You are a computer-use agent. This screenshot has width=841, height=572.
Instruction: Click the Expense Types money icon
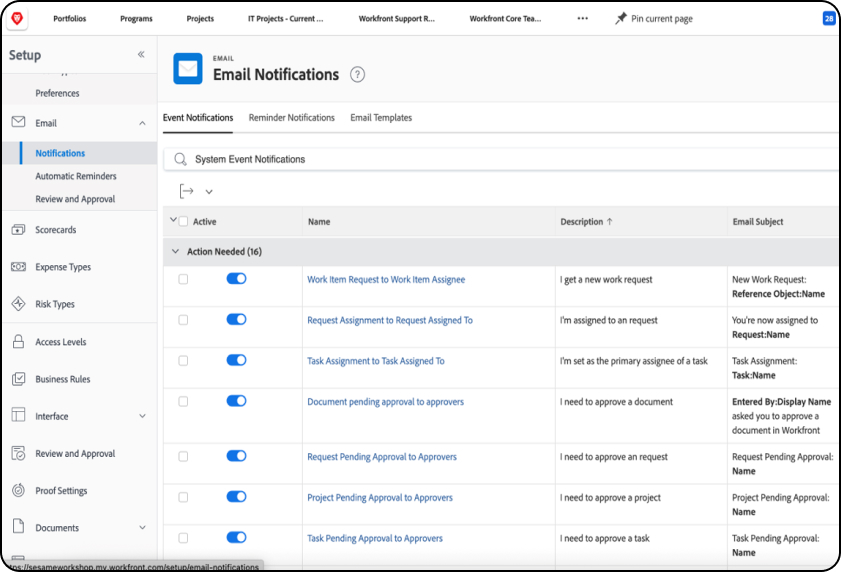coord(18,267)
